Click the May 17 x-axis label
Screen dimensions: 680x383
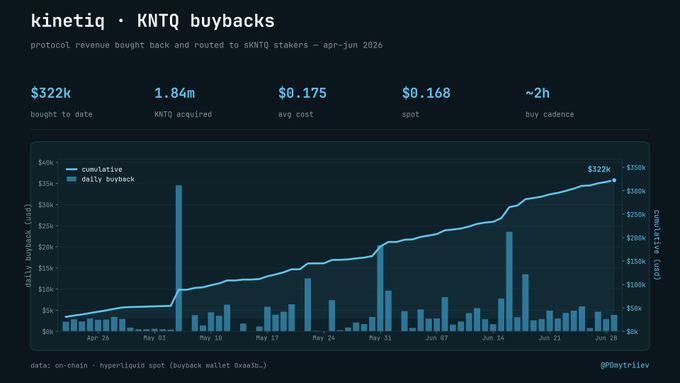point(267,338)
